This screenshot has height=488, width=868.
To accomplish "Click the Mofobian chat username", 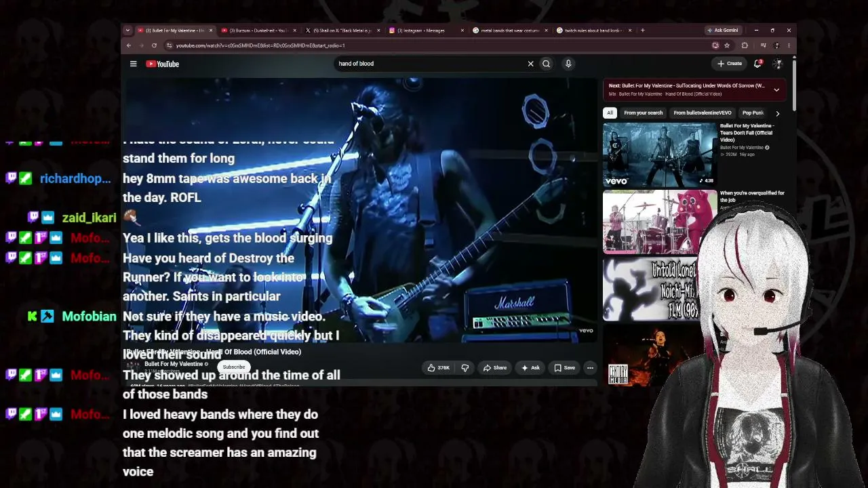I will [x=89, y=316].
